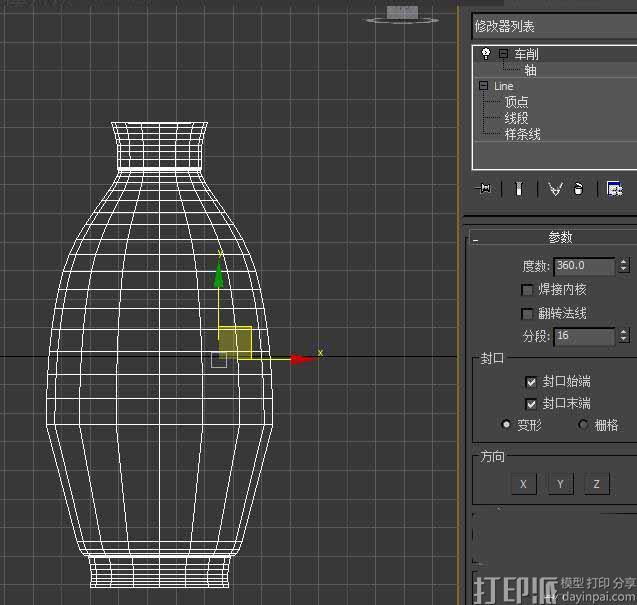Screen dimensions: 637x605
Task: Collapse the 车削 modifier tree
Action: tap(503, 54)
